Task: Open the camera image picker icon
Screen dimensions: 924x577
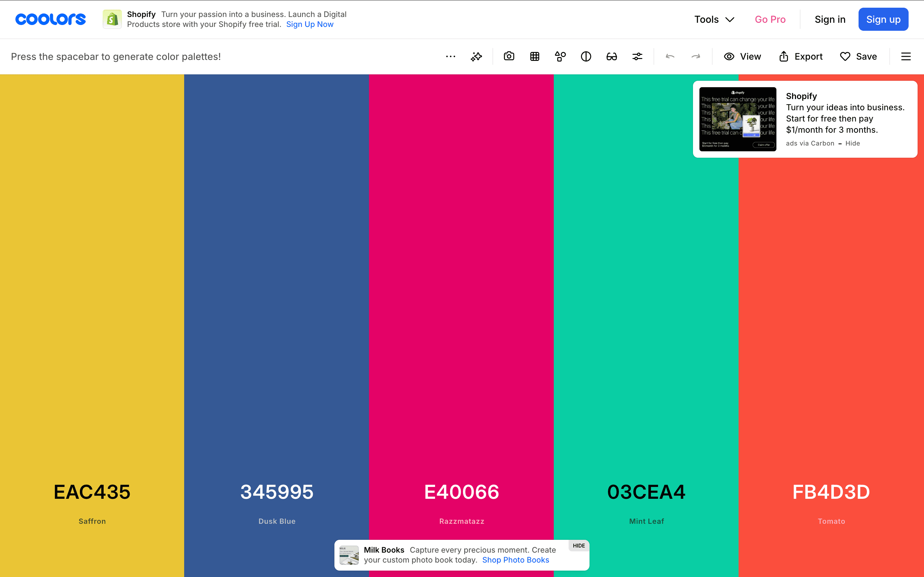Action: point(509,56)
